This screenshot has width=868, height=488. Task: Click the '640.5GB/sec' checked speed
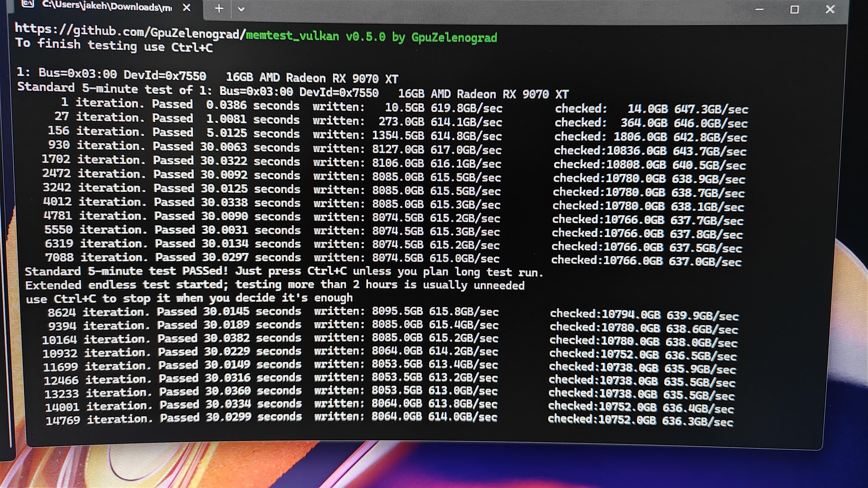[x=709, y=165]
